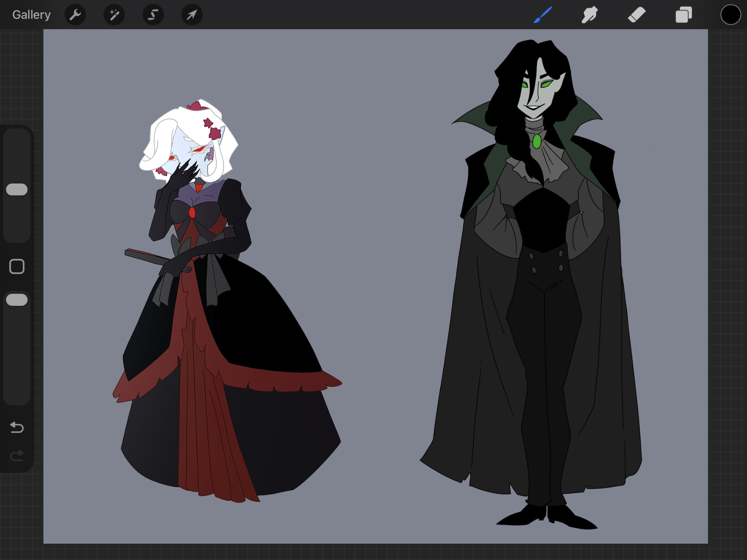Select the Brush tool
747x560 pixels.
point(543,15)
